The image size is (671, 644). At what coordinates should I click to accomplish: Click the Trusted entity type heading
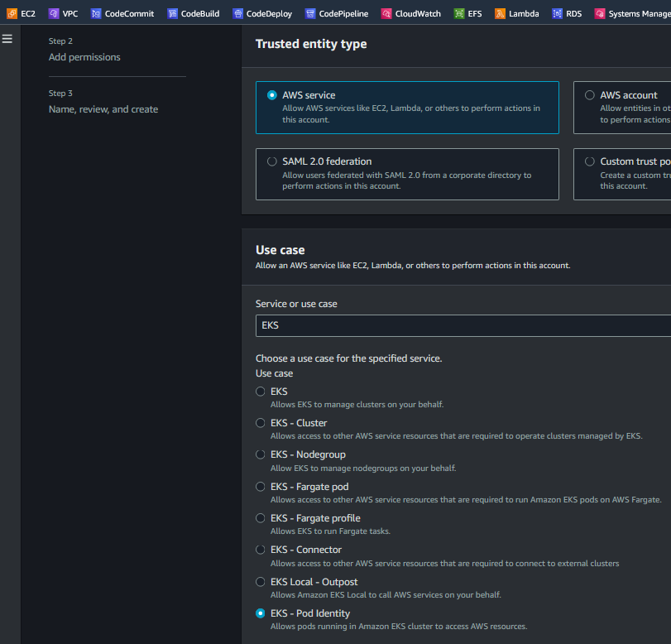(311, 44)
